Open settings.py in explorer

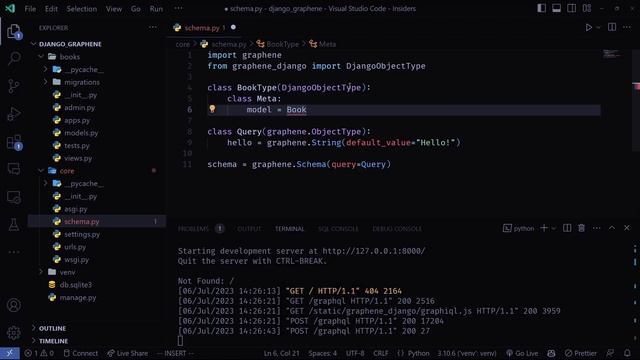tap(82, 234)
